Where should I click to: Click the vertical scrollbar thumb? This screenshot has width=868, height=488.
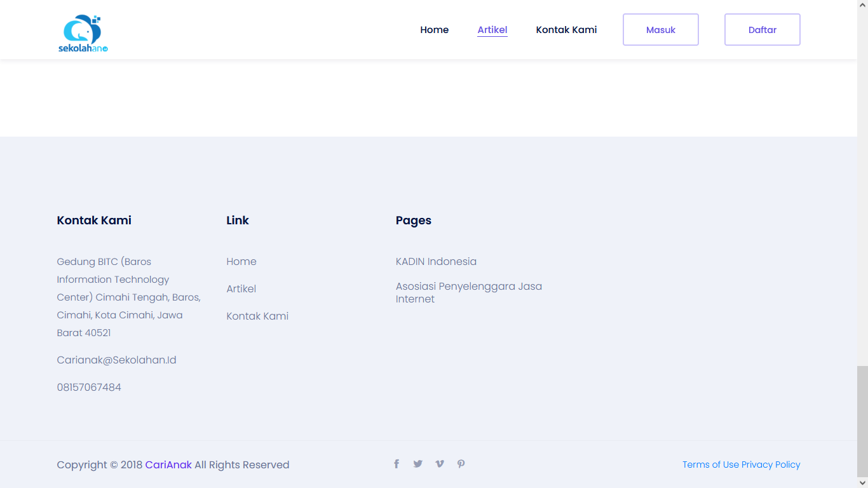(862, 419)
